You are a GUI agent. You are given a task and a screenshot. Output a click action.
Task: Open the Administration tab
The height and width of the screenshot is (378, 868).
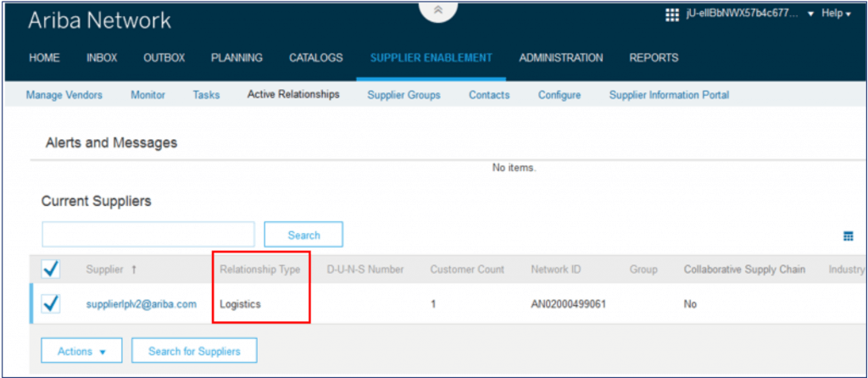(x=561, y=58)
